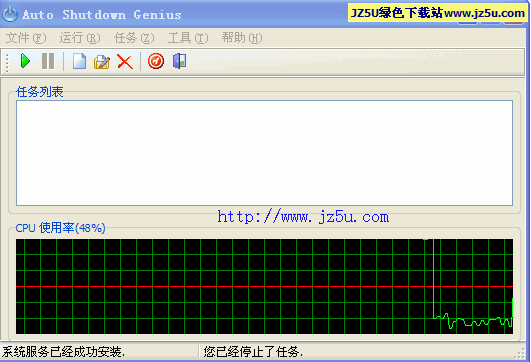Click the status message 您已经停止了任务
Screen dimensions: 531x362
(253, 352)
